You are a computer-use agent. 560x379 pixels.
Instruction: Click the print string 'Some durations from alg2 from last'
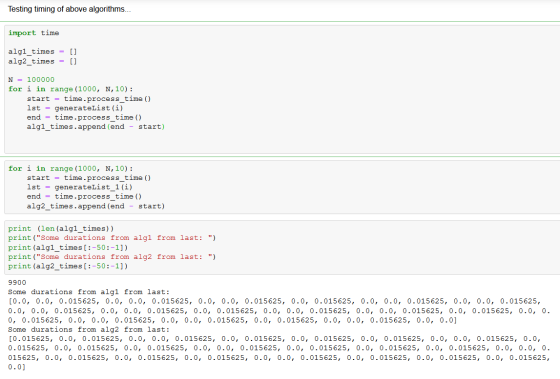[124, 256]
